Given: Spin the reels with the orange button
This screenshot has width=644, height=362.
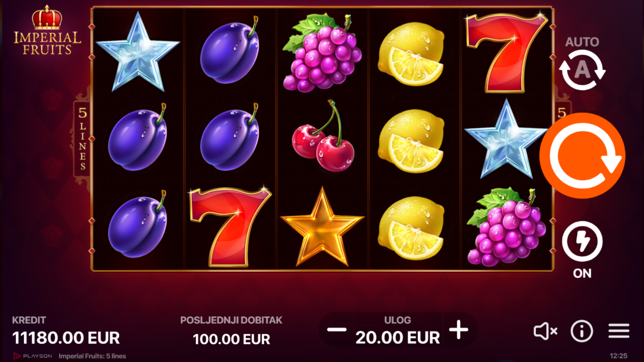Looking at the screenshot, I should pyautogui.click(x=582, y=156).
